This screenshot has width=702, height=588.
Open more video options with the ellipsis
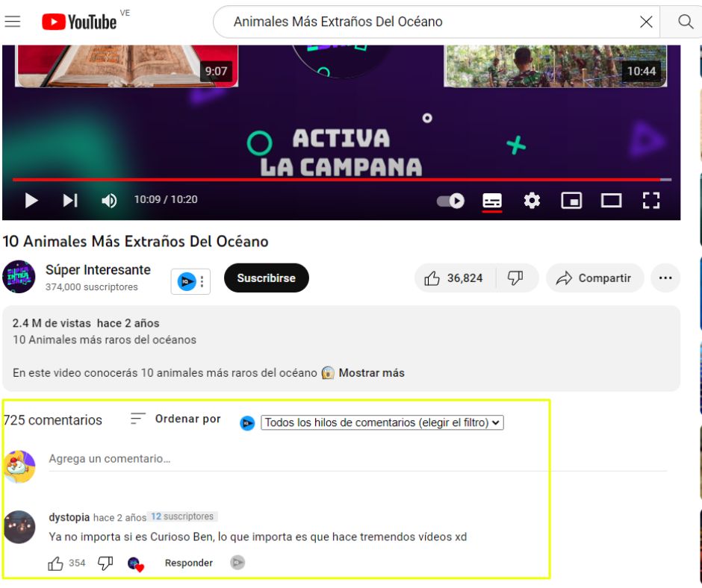tap(665, 278)
